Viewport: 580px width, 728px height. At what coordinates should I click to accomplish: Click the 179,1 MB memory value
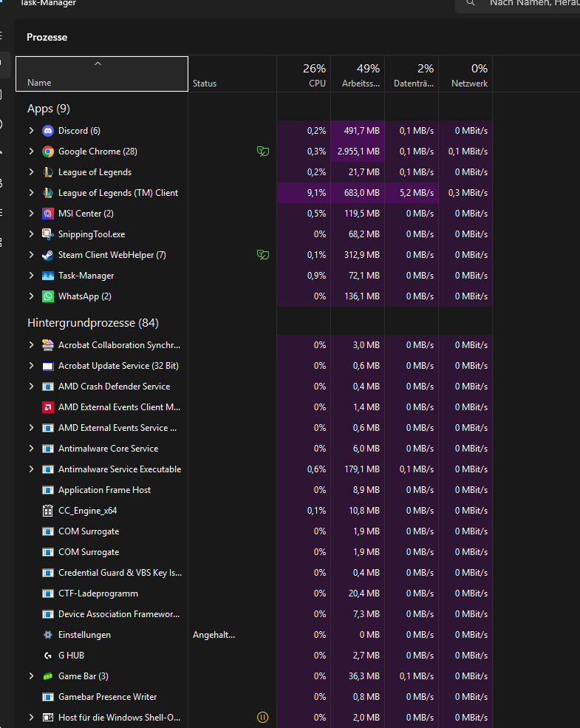tap(362, 469)
